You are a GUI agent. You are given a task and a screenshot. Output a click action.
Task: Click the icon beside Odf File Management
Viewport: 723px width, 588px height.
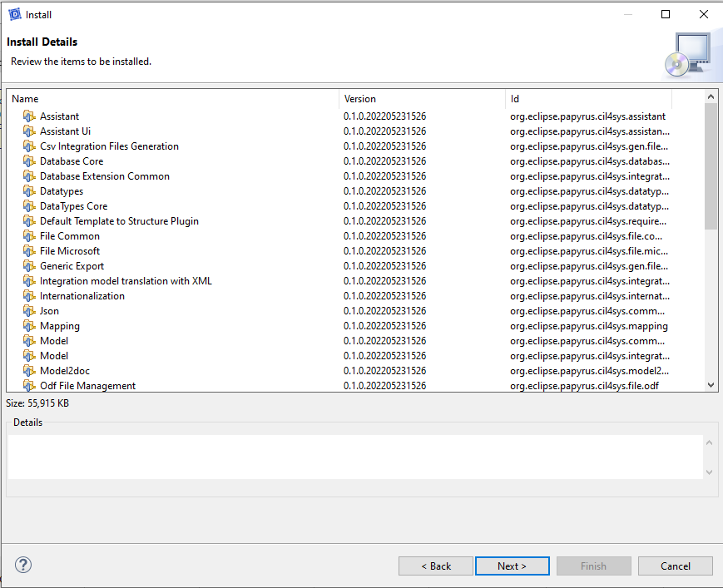point(29,386)
